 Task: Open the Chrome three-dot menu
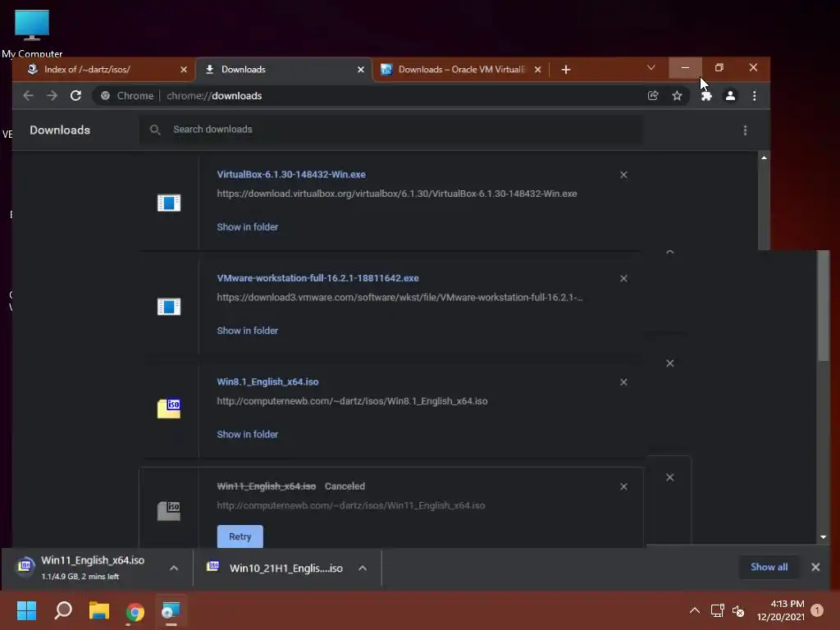tap(755, 95)
